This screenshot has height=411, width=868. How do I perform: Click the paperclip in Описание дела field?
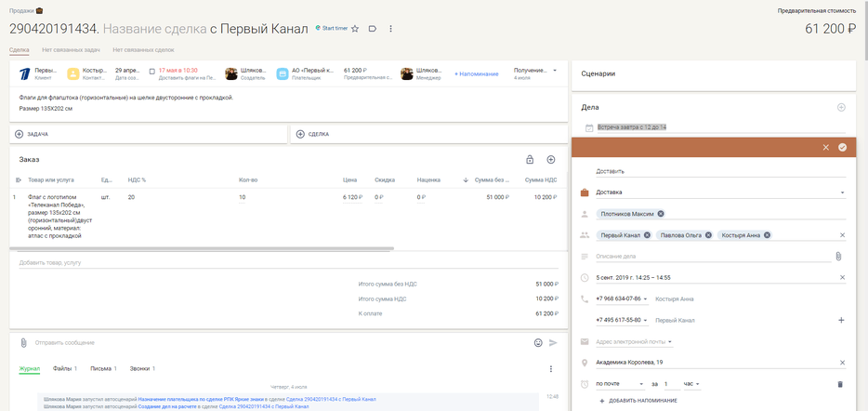pyautogui.click(x=838, y=256)
